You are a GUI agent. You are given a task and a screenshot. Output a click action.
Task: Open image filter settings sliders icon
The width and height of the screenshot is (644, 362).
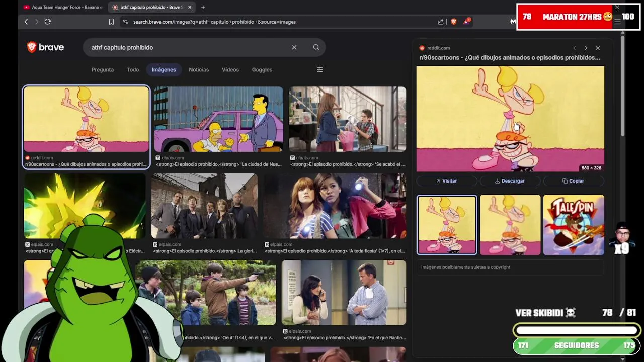(320, 70)
